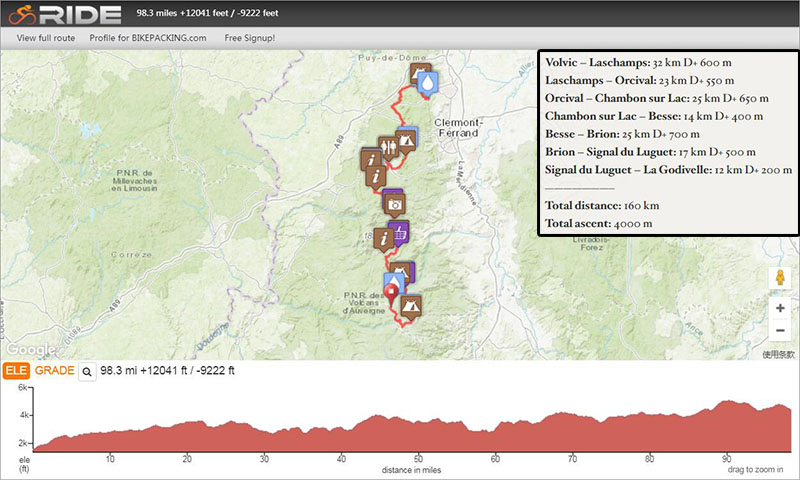Click the tent marker next to restaurant icon
The height and width of the screenshot is (480, 800).
click(406, 139)
